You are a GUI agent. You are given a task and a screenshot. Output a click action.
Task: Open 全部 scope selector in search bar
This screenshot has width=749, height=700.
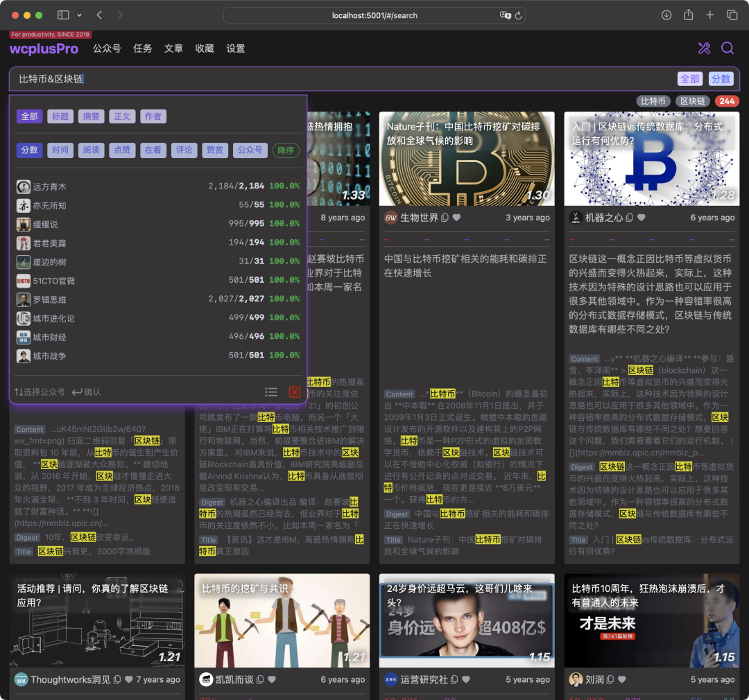690,79
